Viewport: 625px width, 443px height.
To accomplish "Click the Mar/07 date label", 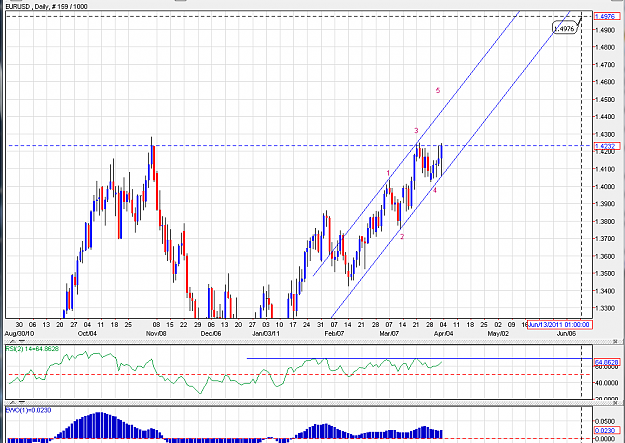I will [x=389, y=333].
